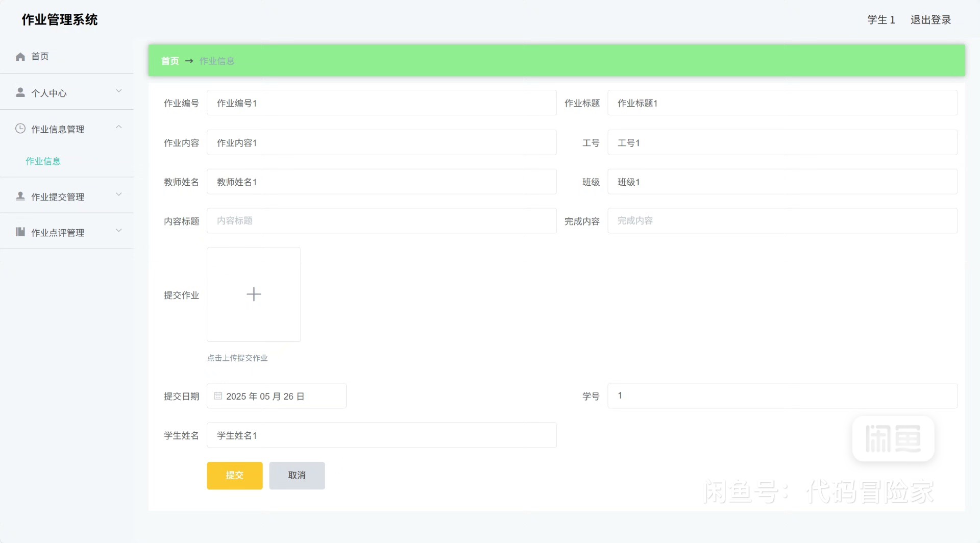Collapse the 作业信息管理 chevron
Image resolution: width=980 pixels, height=543 pixels.
tap(119, 128)
